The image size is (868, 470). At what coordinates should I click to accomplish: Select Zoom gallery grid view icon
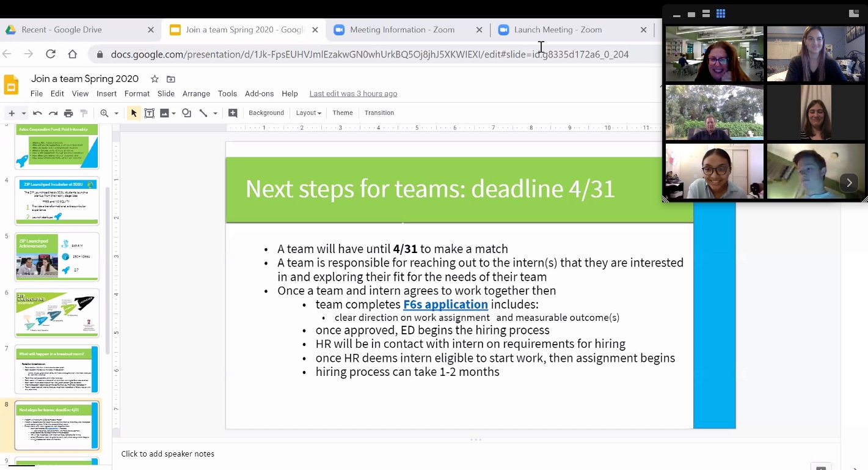[x=721, y=13]
